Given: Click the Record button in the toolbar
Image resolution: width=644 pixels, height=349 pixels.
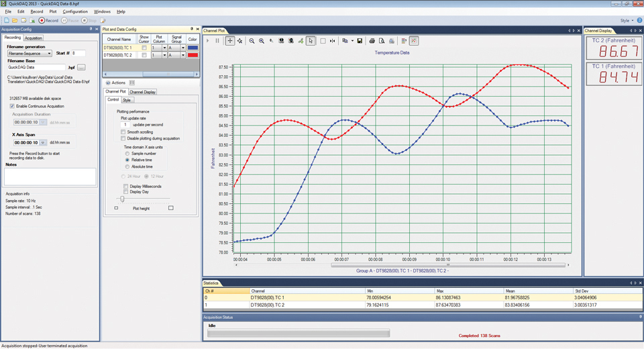Looking at the screenshot, I should pyautogui.click(x=48, y=21).
